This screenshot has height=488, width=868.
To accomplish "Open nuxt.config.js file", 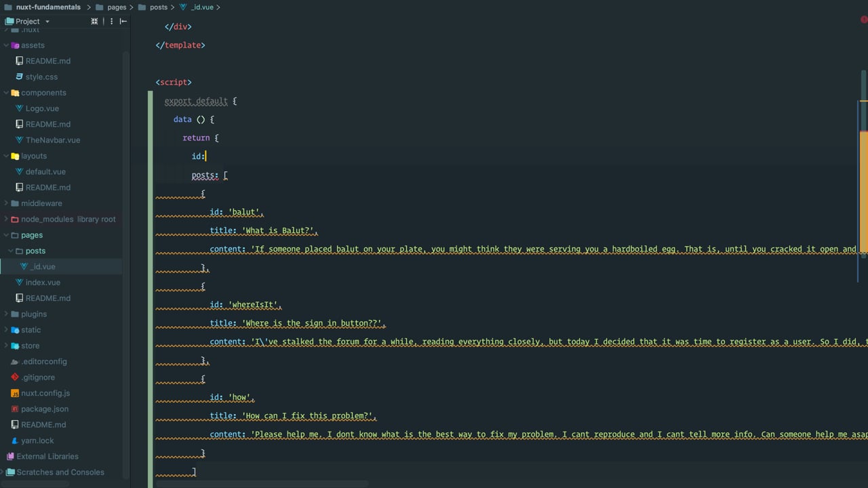I will tap(45, 393).
